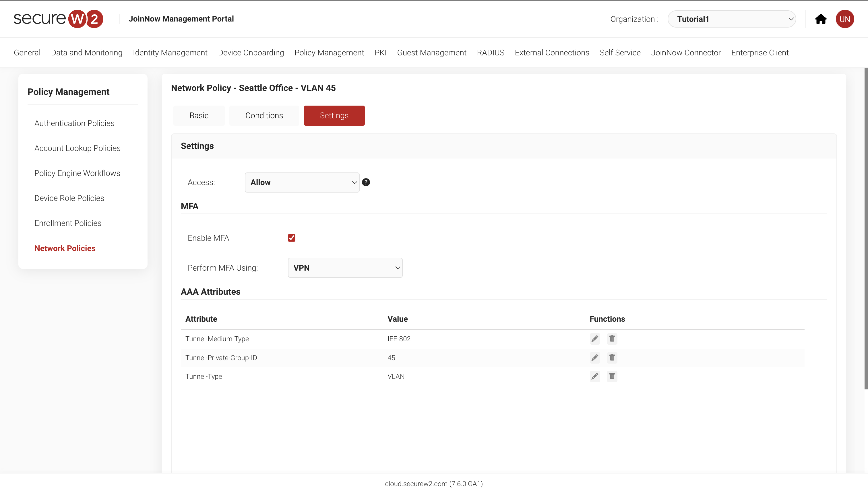Open the UN user avatar menu
868x493 pixels.
tap(845, 19)
